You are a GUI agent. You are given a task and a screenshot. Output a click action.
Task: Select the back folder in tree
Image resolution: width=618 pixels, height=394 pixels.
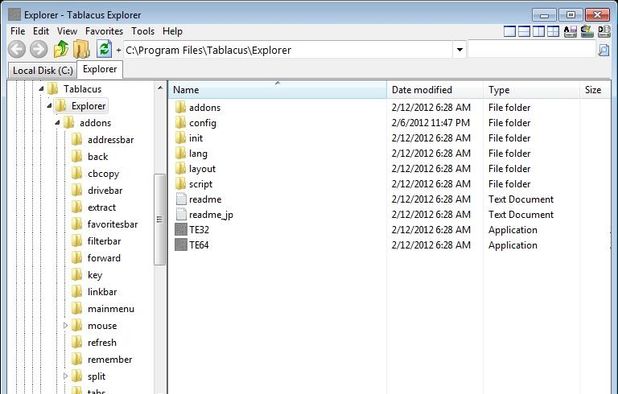click(98, 157)
